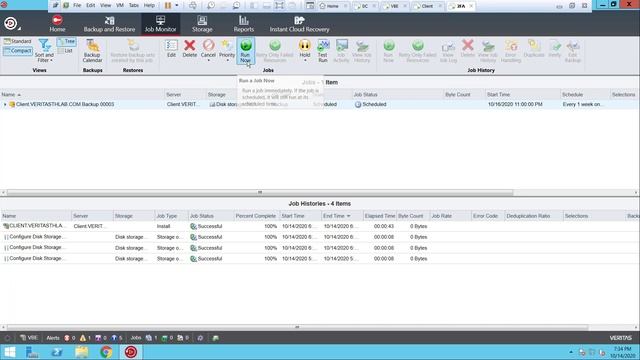Screen dimensions: 640x360
Task: Click View Job History in Jobs group
Action: click(x=362, y=51)
